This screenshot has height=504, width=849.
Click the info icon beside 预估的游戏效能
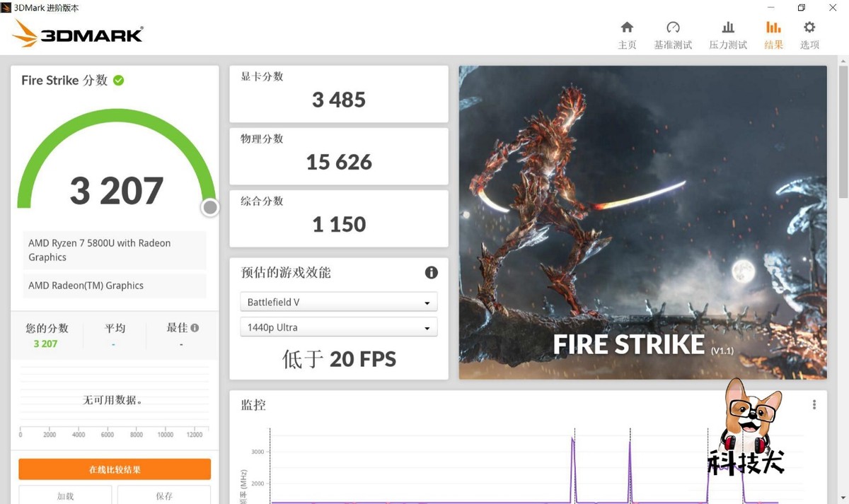[x=431, y=272]
